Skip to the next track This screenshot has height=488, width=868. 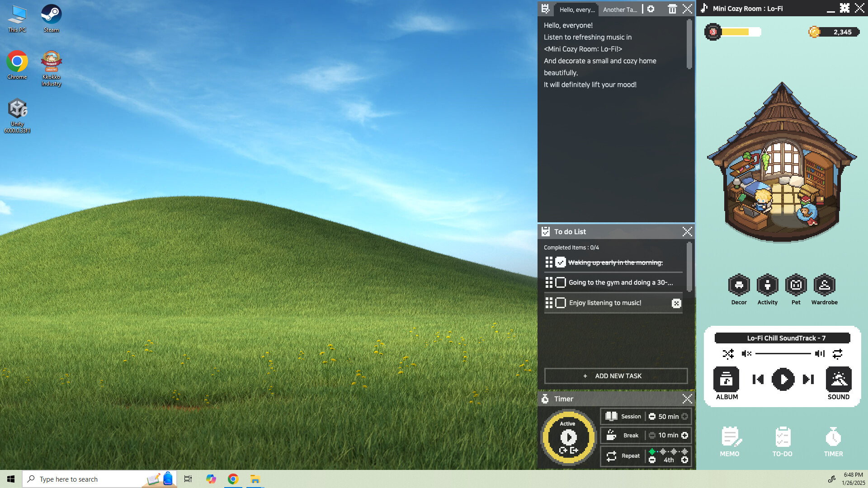[x=808, y=379]
